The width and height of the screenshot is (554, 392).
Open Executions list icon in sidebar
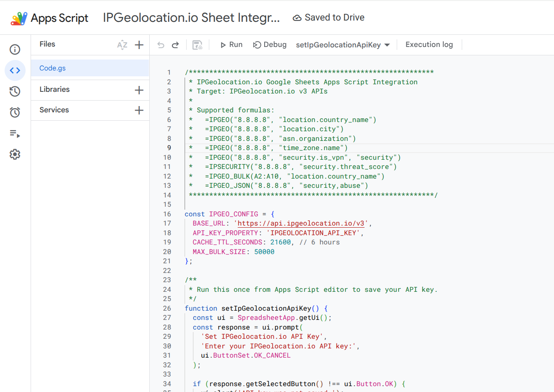click(x=15, y=134)
